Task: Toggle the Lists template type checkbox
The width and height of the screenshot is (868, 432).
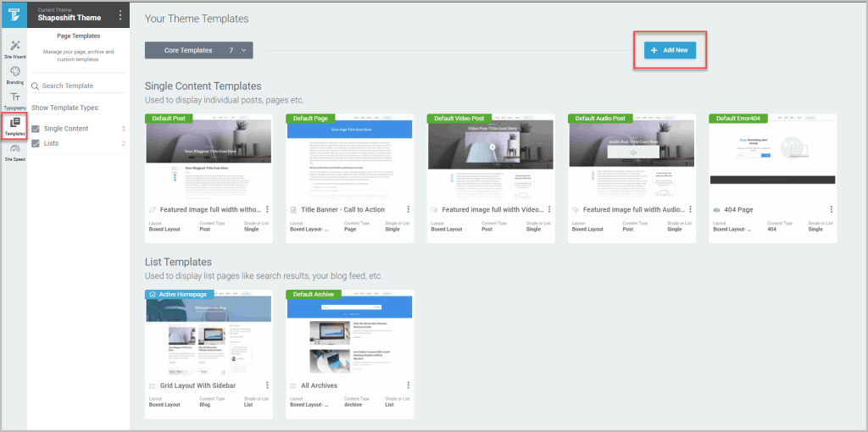Action: [x=36, y=144]
